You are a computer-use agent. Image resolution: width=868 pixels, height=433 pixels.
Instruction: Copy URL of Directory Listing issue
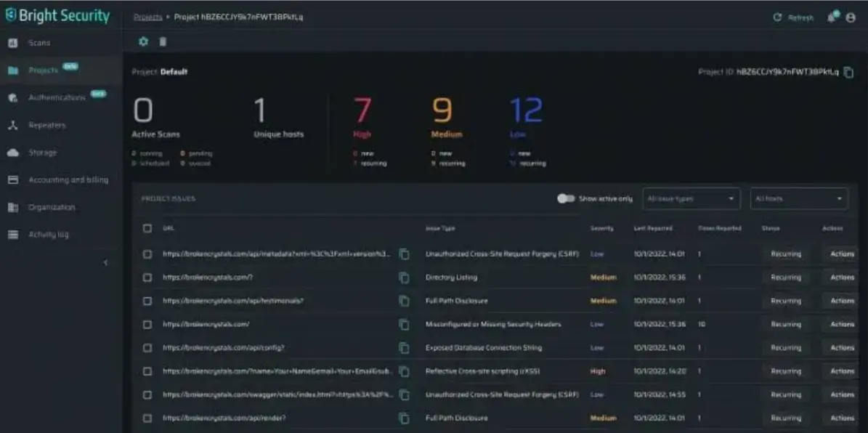click(x=404, y=278)
